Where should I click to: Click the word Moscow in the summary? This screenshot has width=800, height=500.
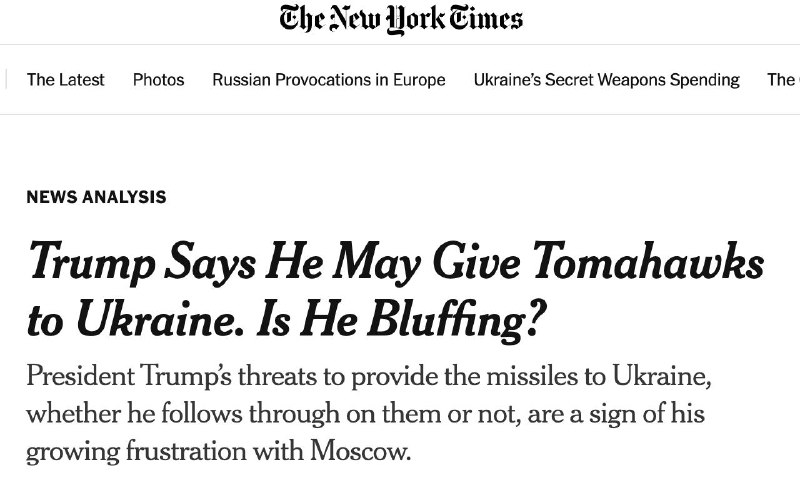point(359,450)
